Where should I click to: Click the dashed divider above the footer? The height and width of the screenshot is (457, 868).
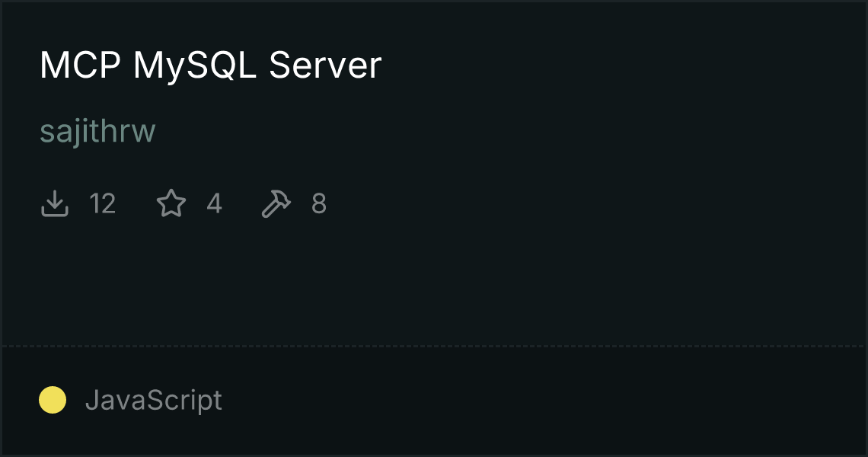[x=433, y=347]
